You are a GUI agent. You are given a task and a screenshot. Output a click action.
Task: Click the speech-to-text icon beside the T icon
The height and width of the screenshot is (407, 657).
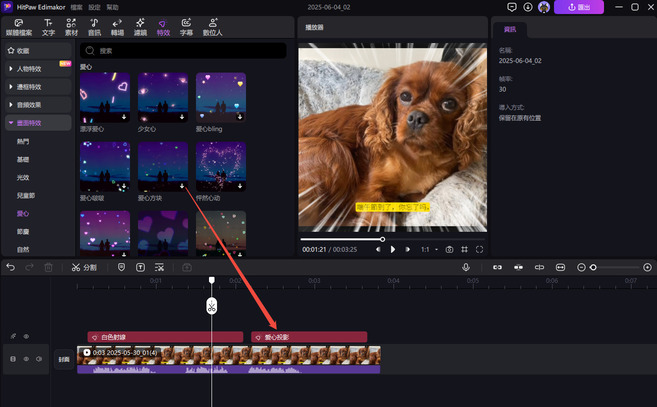pos(159,267)
